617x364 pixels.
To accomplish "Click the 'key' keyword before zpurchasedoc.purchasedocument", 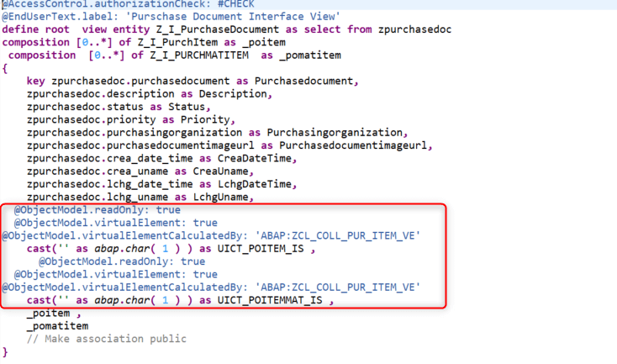I will coord(36,81).
